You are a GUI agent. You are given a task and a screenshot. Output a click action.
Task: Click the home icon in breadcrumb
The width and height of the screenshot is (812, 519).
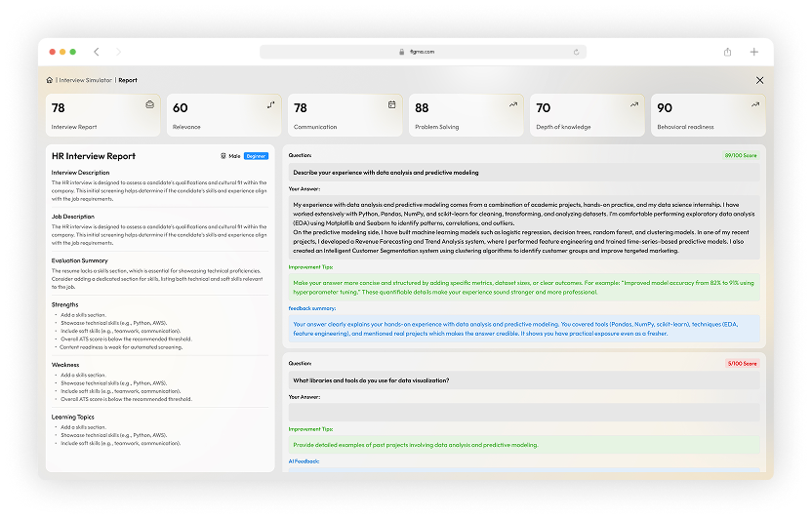pyautogui.click(x=50, y=80)
